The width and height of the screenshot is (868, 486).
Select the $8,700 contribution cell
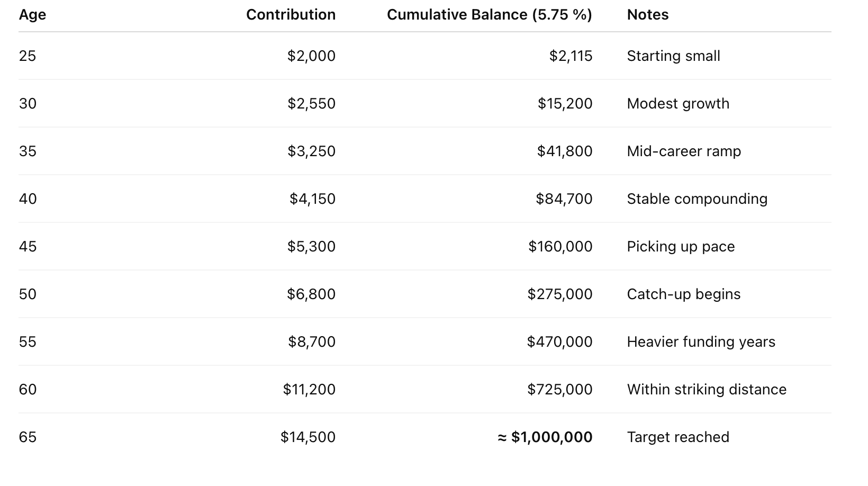[312, 342]
